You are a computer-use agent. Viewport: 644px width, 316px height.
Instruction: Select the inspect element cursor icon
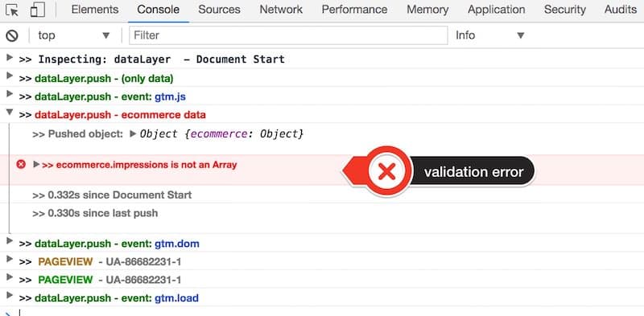point(13,10)
